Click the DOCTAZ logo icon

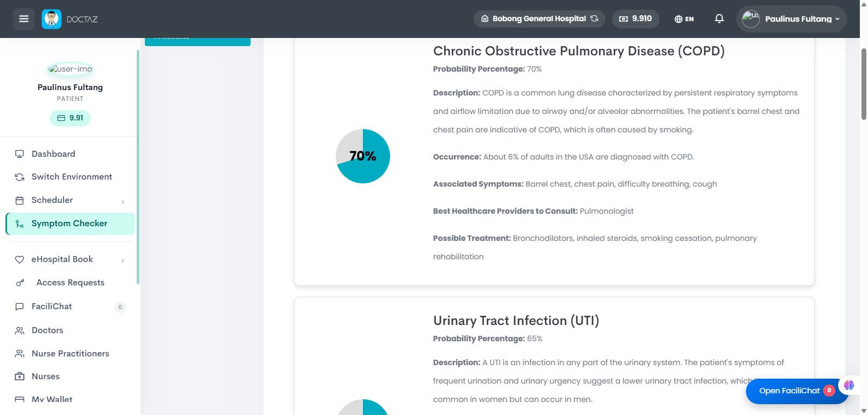(52, 19)
